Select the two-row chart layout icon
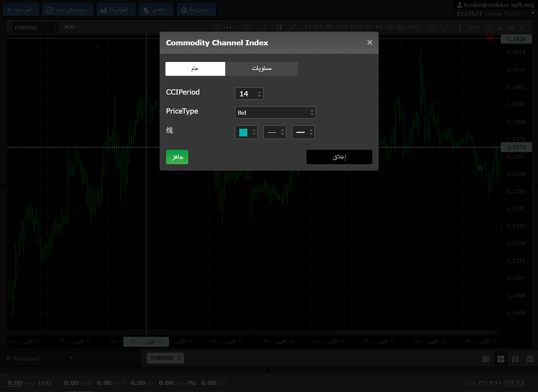The width and height of the screenshot is (538, 392). pos(530,359)
